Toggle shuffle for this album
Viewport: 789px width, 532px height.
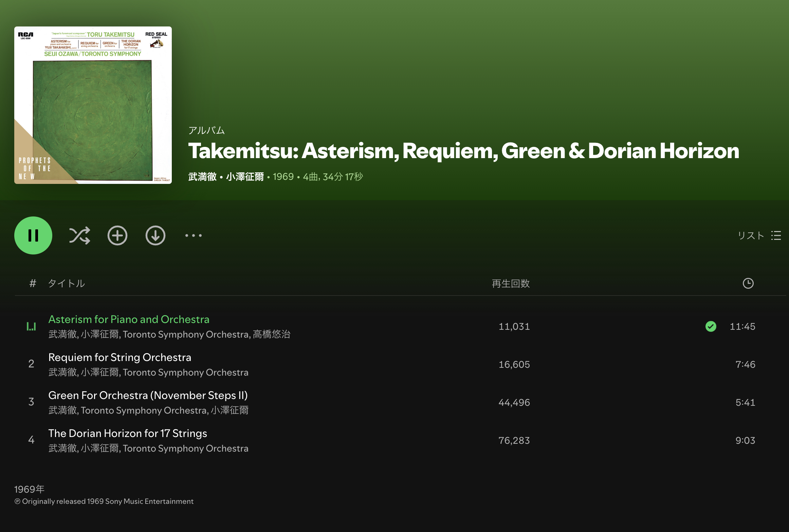tap(80, 235)
